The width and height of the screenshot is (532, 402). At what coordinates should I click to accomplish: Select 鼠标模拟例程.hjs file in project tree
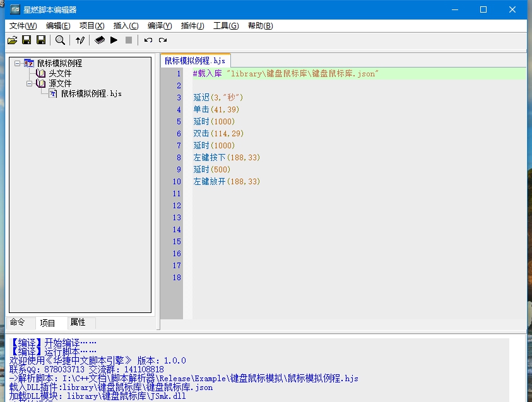point(91,93)
